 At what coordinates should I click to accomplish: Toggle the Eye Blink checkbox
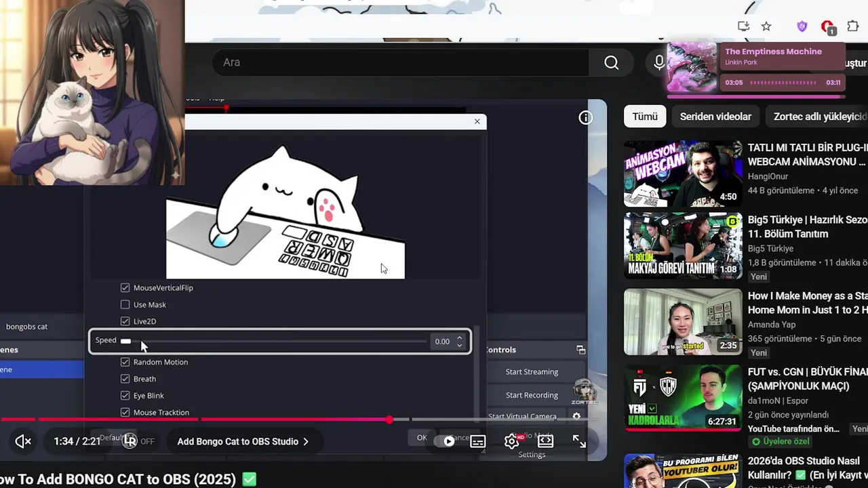[125, 396]
